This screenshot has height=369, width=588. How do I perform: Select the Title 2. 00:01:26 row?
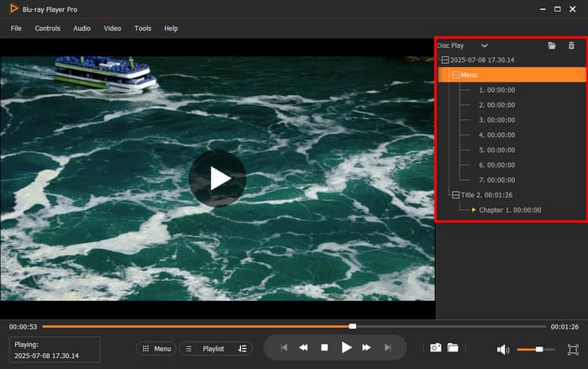coord(486,195)
